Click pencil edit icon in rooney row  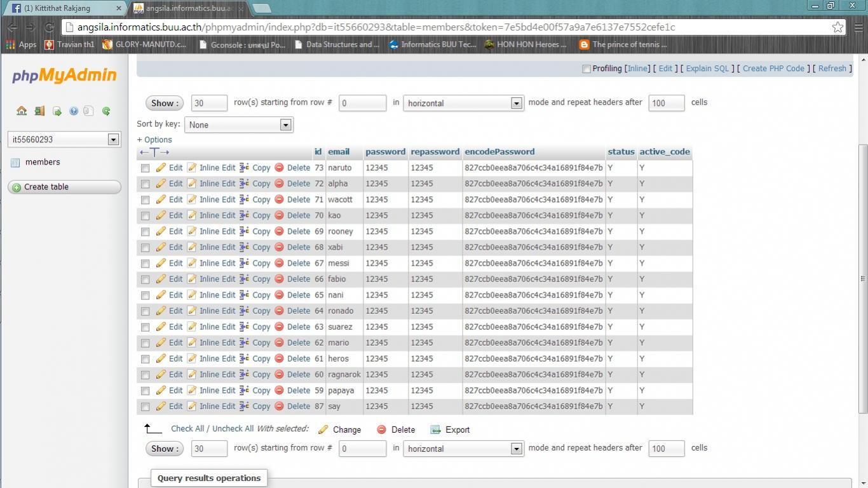[161, 231]
